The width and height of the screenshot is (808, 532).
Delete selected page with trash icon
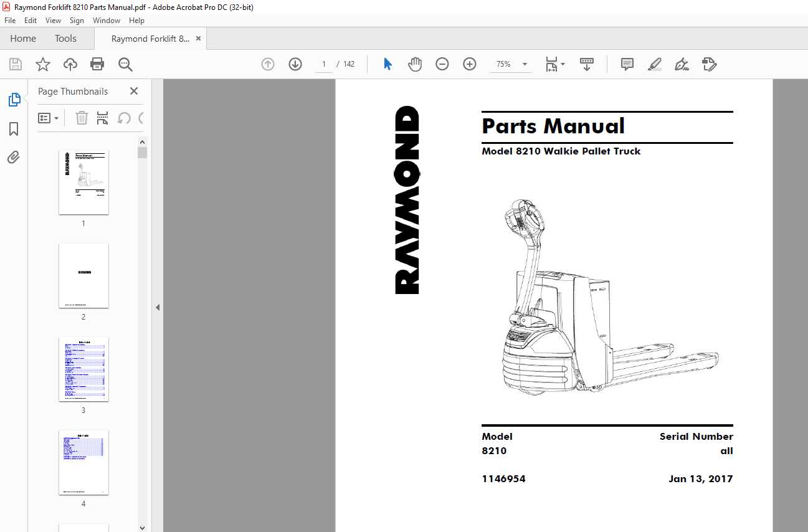point(82,118)
